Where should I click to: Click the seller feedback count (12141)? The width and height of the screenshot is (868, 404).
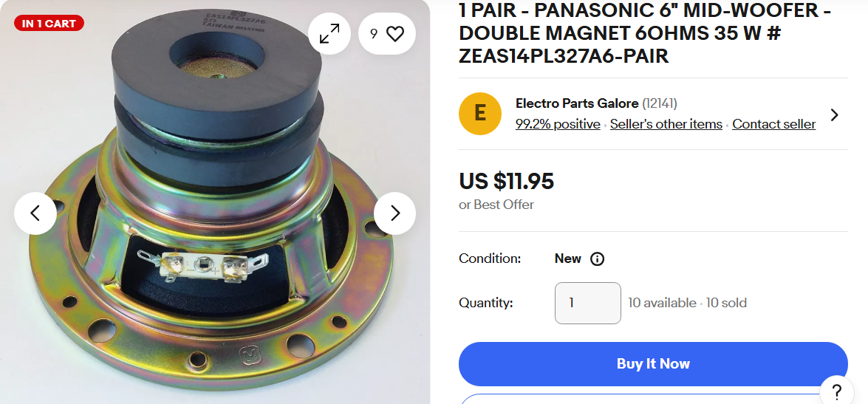pos(659,103)
